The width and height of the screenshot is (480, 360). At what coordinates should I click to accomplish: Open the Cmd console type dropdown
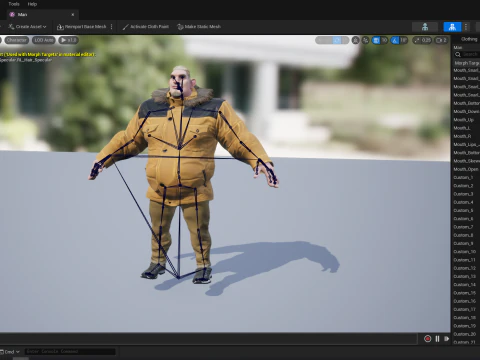point(10,352)
